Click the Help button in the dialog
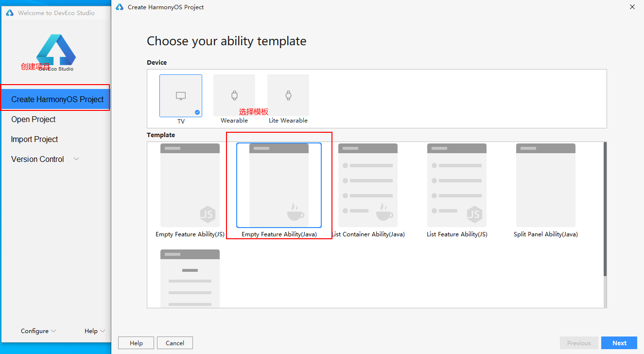The image size is (644, 354). pos(136,343)
